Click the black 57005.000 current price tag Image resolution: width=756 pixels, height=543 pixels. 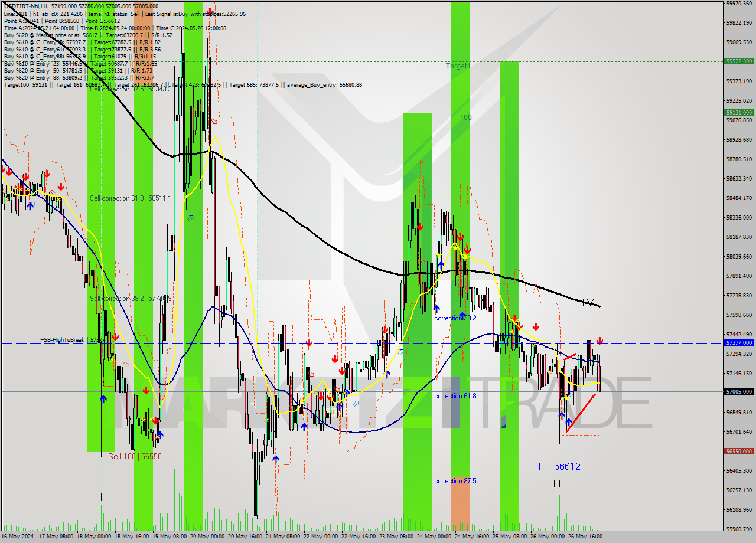tap(739, 391)
